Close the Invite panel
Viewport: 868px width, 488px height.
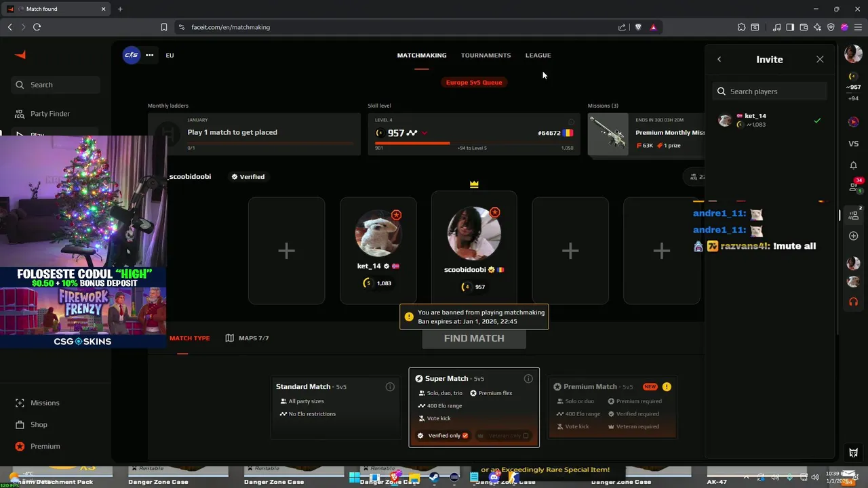coord(820,60)
